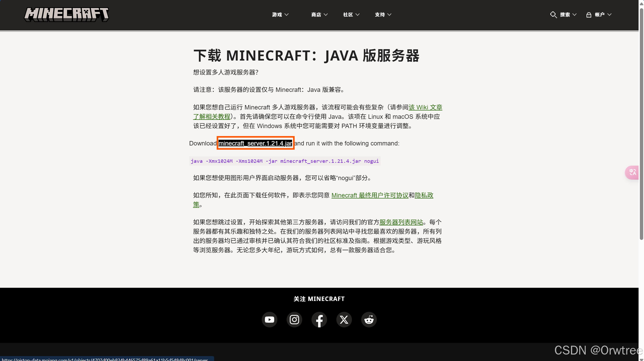Open the Wiki 文章 tutorial link
The width and height of the screenshot is (644, 361).
coord(425,107)
